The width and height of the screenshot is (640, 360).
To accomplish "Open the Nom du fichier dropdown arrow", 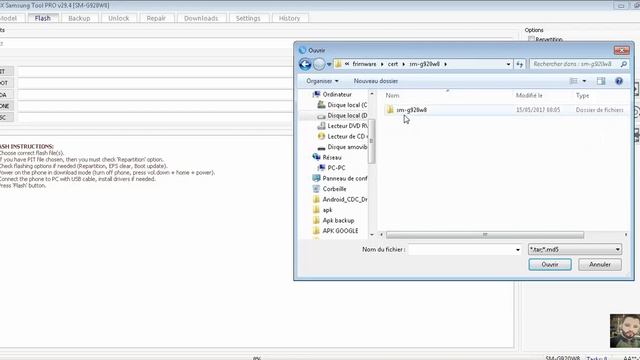I will (x=518, y=249).
